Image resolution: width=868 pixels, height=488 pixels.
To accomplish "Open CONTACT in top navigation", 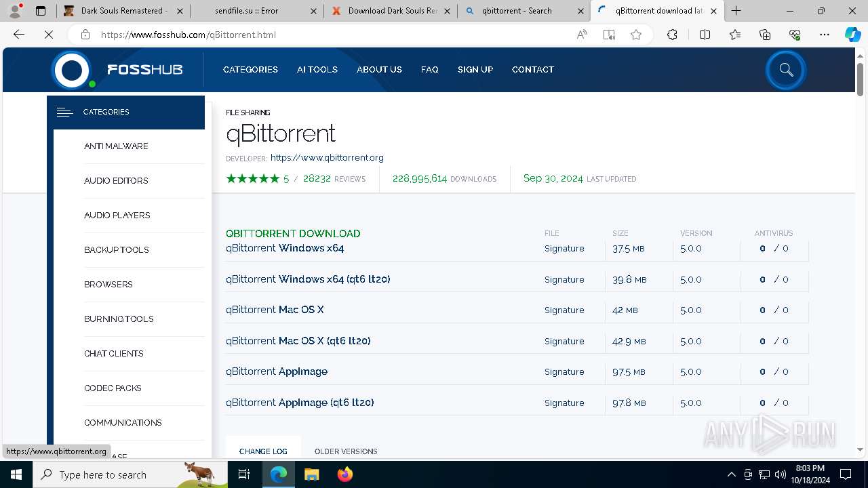I will (533, 70).
